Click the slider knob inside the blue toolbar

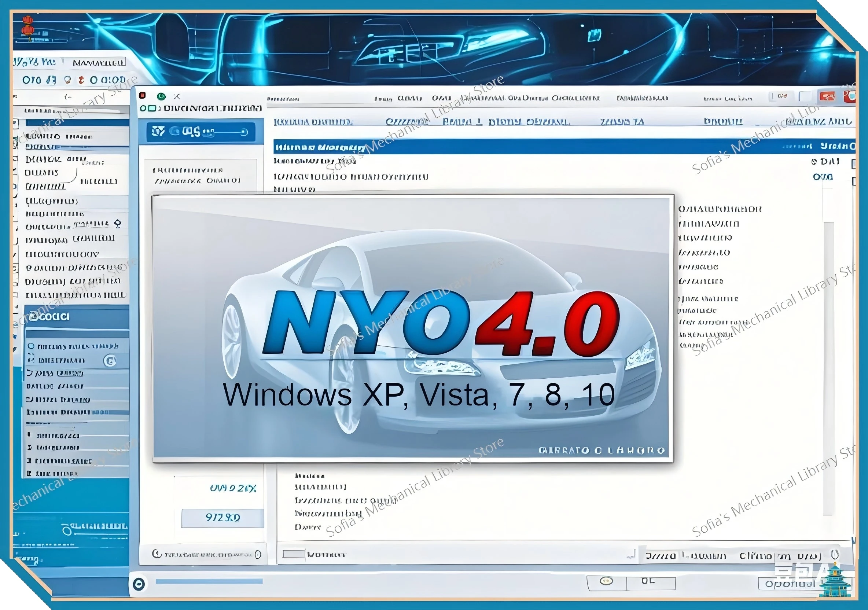pyautogui.click(x=244, y=132)
